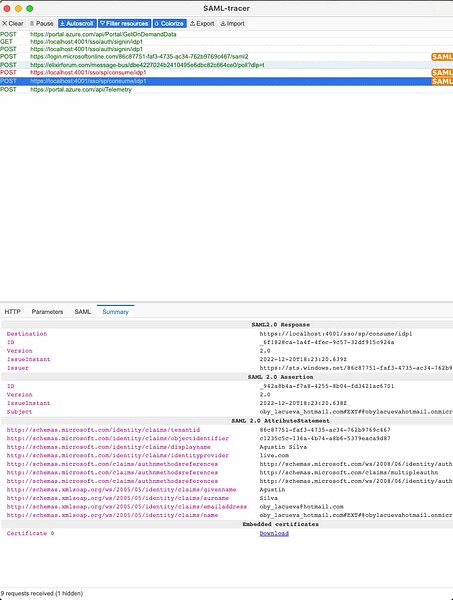This screenshot has width=453, height=600.
Task: Click SAML badge on highlighted row
Action: 442,81
